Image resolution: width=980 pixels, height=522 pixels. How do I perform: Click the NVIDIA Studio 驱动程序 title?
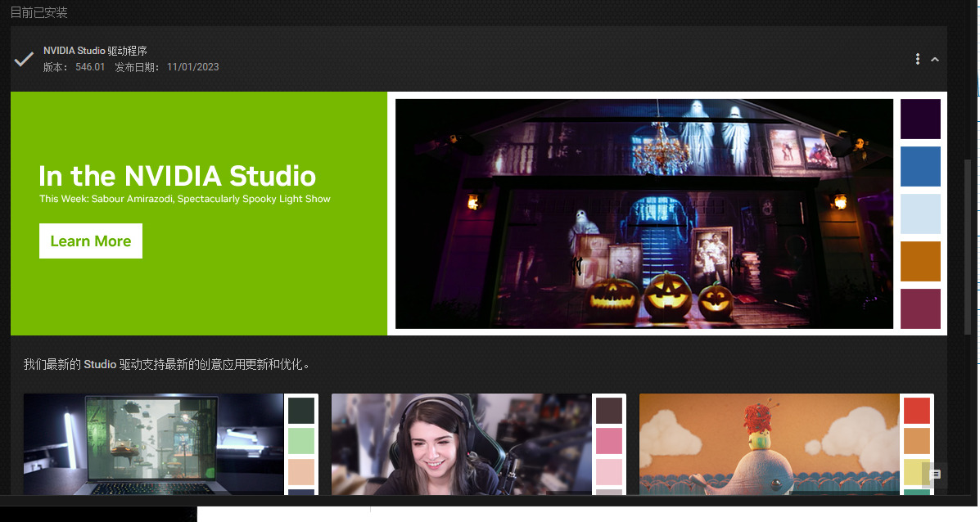coord(95,51)
